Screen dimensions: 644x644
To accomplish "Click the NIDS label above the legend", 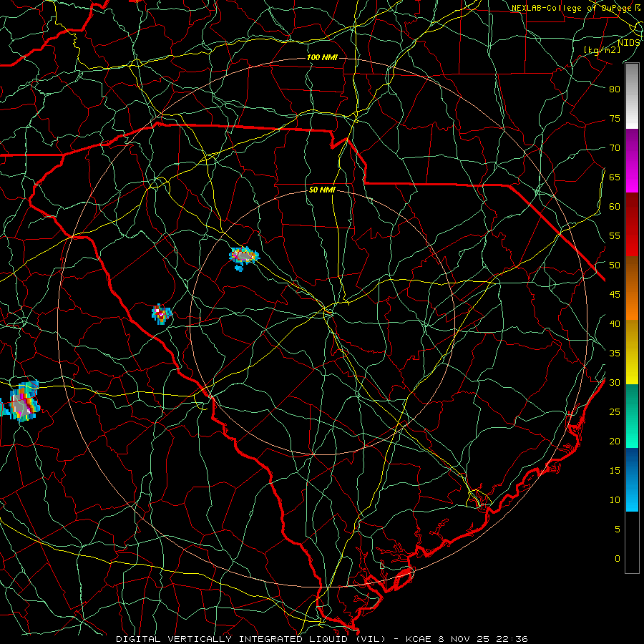I will tap(629, 43).
